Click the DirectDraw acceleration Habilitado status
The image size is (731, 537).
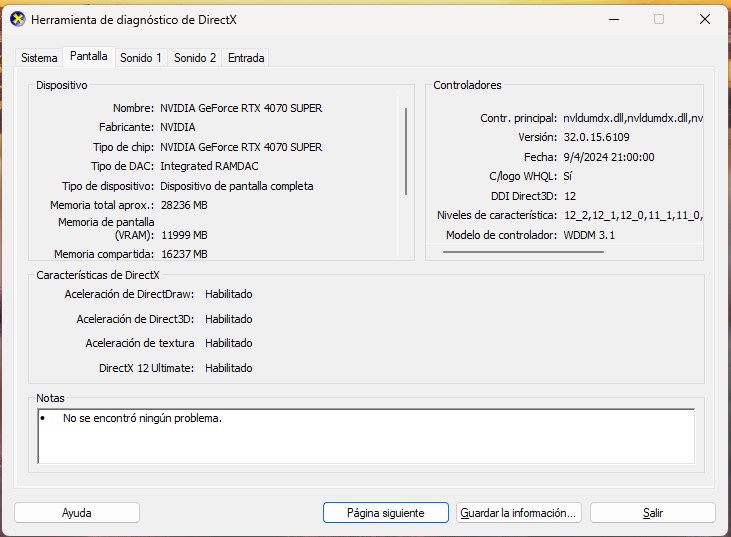228,294
